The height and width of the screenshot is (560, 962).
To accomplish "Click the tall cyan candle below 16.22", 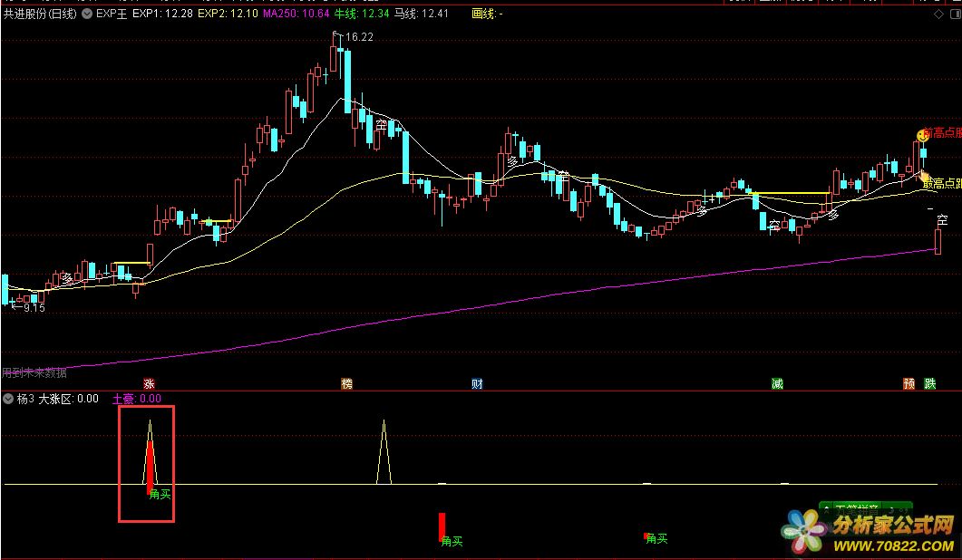I will [348, 81].
